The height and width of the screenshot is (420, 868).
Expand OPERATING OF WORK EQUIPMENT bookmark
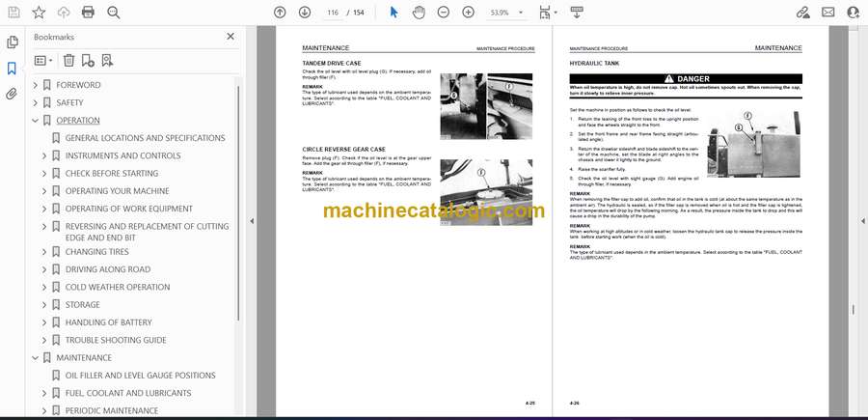coord(44,209)
